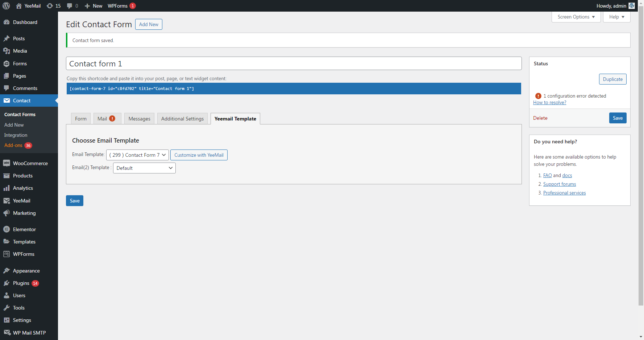Click the WPForms sidebar icon
The height and width of the screenshot is (340, 644).
pos(7,254)
